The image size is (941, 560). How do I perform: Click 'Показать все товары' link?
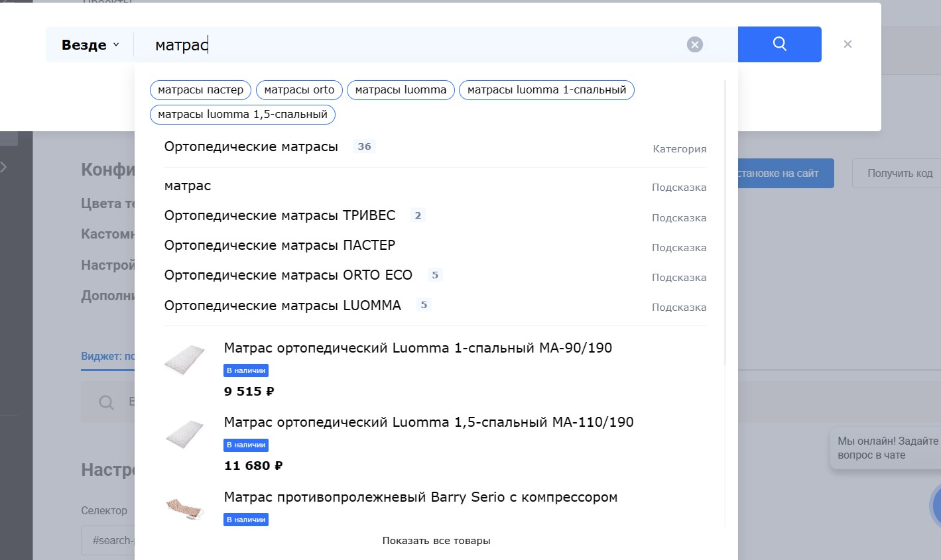click(436, 541)
